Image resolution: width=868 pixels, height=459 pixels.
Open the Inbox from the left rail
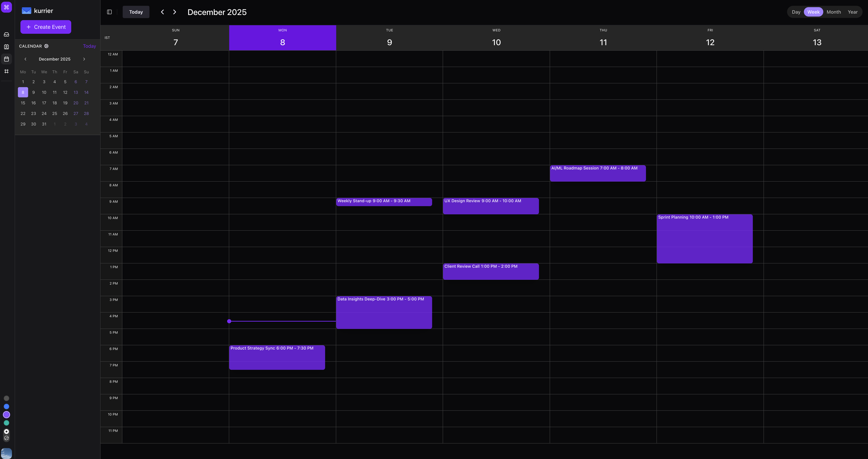pyautogui.click(x=6, y=34)
